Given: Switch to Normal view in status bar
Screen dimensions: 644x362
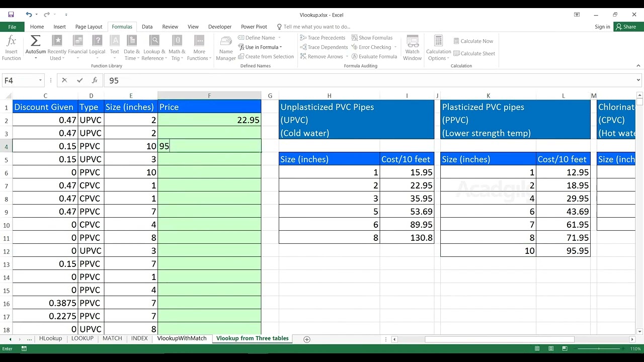Looking at the screenshot, I should 537,348.
